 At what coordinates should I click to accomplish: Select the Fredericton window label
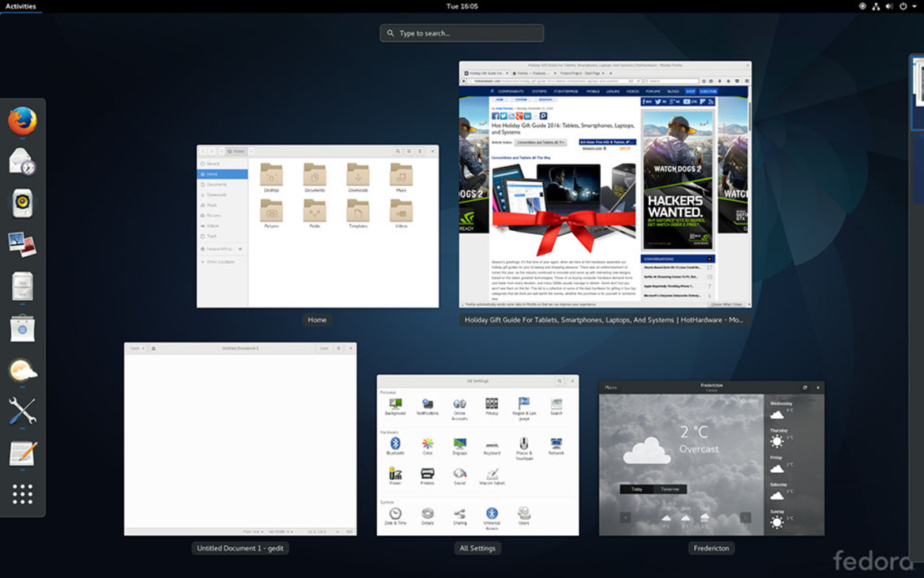[711, 548]
